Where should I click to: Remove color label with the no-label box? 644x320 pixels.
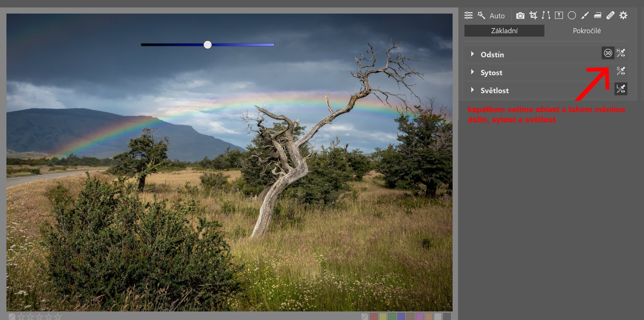click(x=365, y=317)
